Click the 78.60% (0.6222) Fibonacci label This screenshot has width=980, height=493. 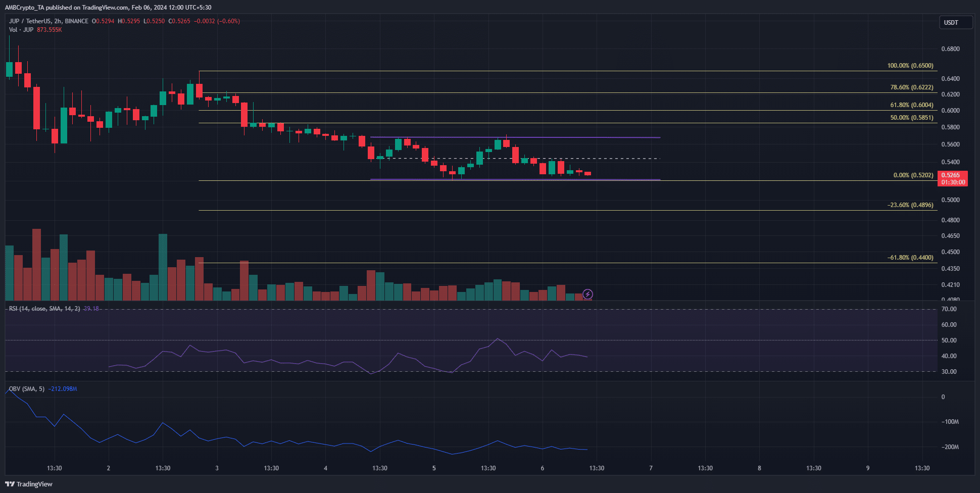tap(912, 87)
